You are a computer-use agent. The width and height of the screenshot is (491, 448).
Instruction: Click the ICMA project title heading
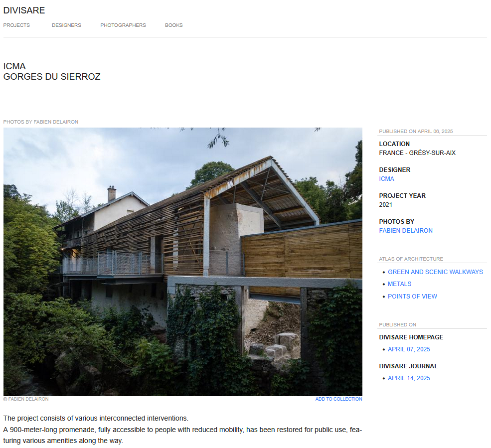[x=14, y=66]
